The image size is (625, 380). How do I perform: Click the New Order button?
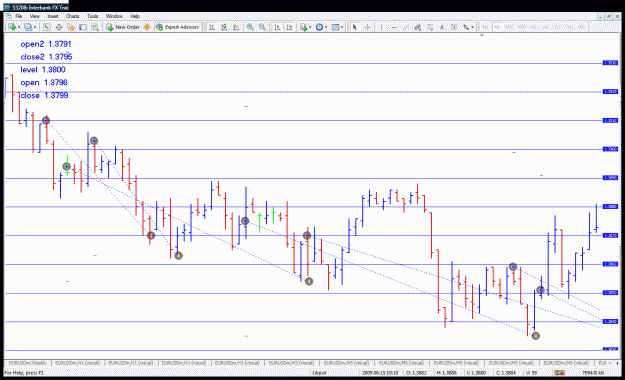(123, 27)
